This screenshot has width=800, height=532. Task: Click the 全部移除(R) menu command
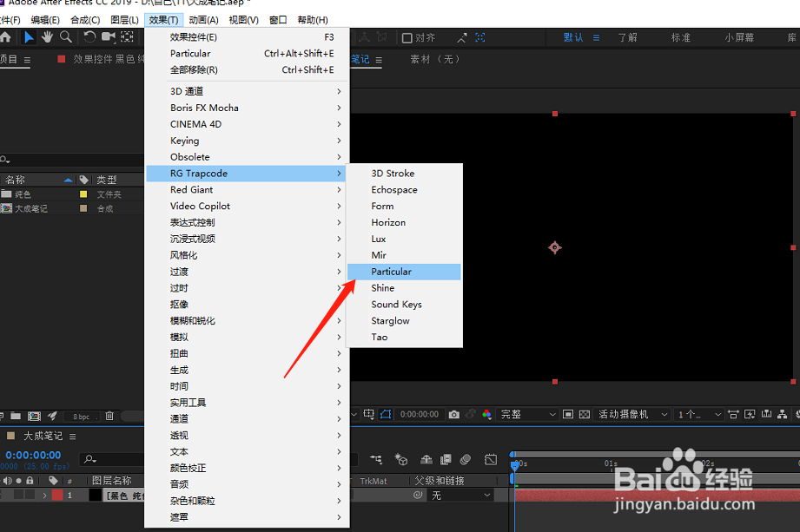tap(248, 69)
